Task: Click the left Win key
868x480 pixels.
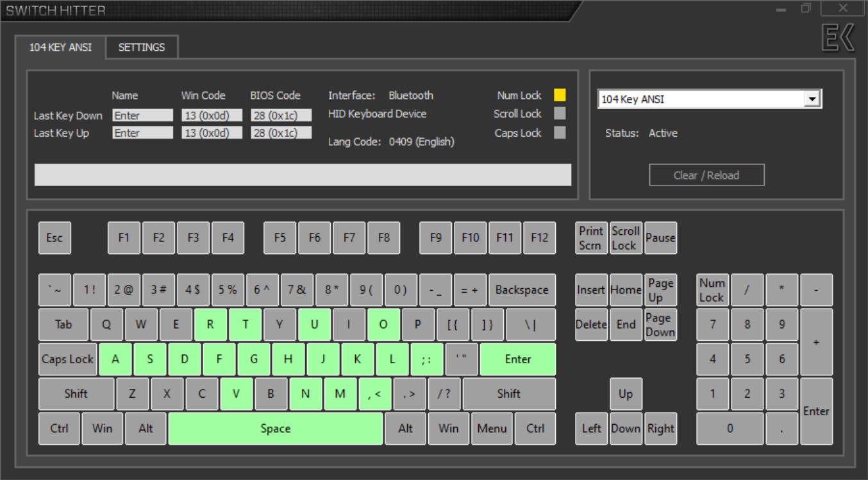Action: point(102,429)
